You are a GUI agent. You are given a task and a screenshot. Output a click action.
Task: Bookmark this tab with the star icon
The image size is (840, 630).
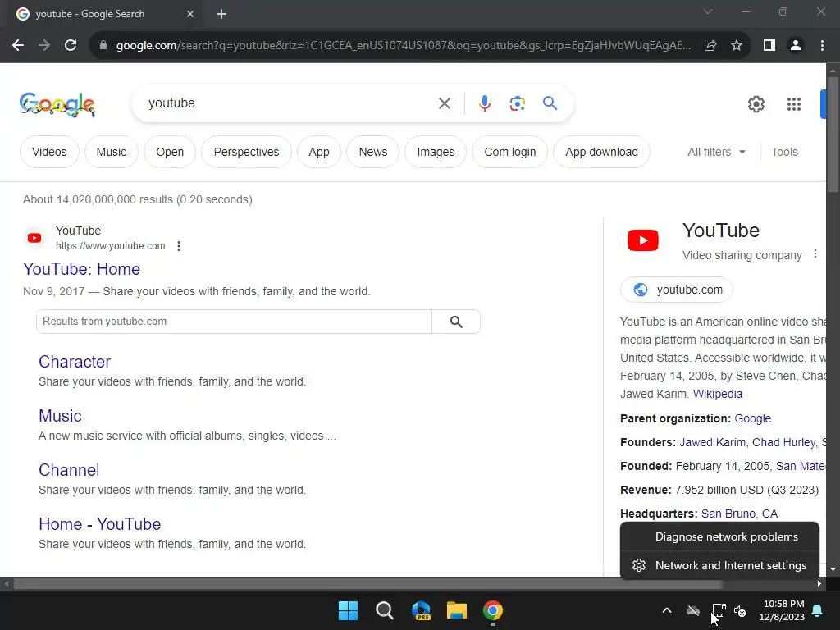(x=737, y=46)
